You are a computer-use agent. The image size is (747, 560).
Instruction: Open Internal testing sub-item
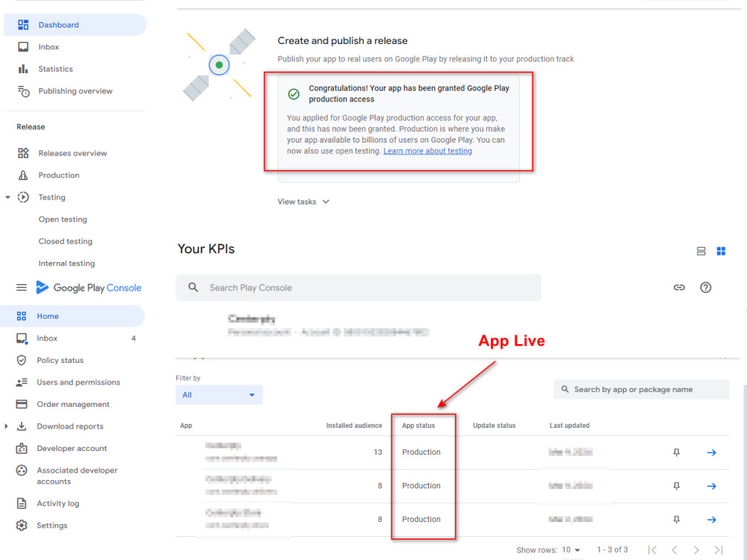click(66, 264)
